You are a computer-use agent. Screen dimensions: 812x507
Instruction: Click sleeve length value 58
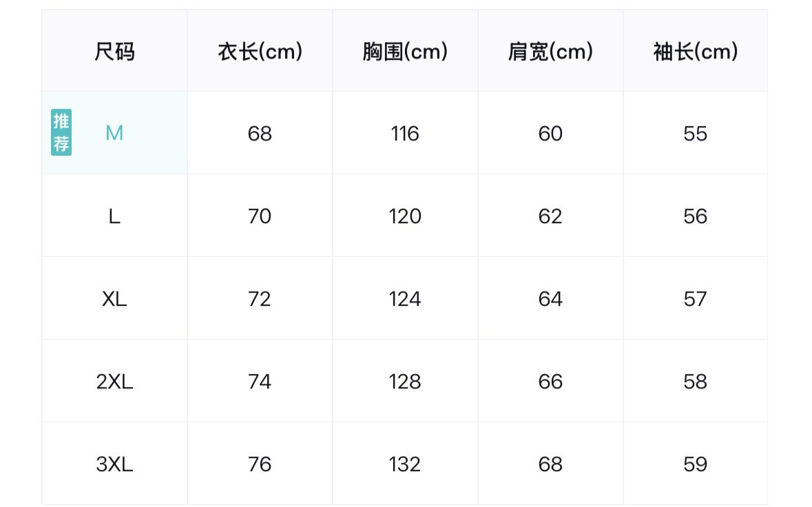pos(696,382)
